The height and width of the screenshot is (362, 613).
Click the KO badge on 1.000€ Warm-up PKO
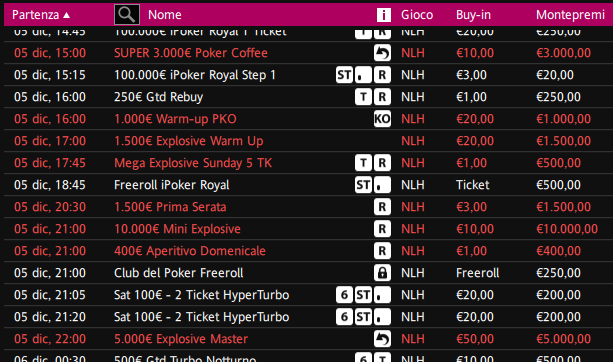point(382,119)
